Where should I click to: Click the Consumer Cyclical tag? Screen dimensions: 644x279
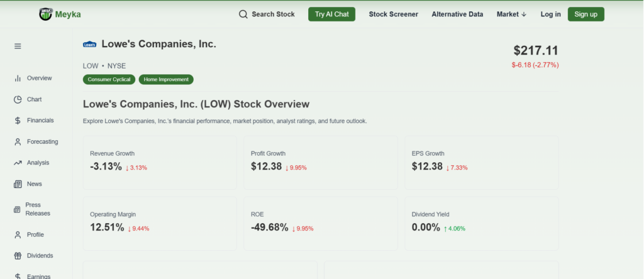(x=109, y=80)
